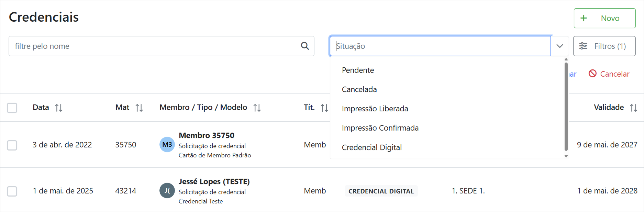Image resolution: width=644 pixels, height=212 pixels.
Task: Sort by Mat column arrows icon
Action: tap(139, 108)
